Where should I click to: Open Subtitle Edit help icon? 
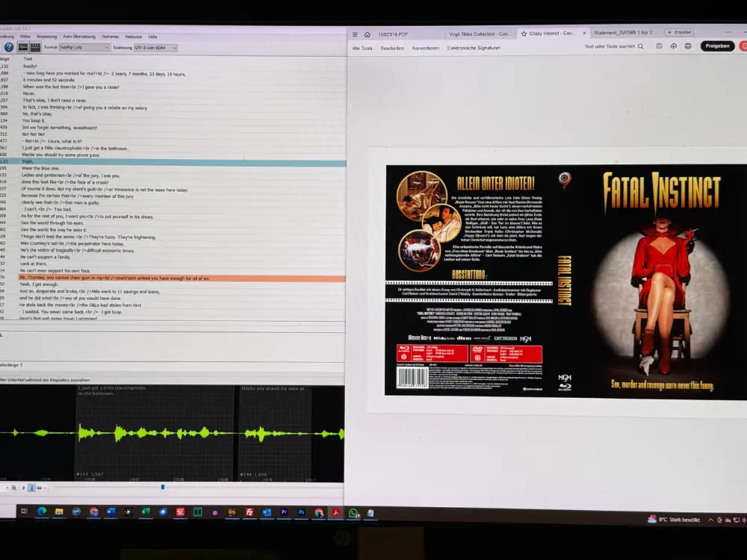(x=8, y=47)
